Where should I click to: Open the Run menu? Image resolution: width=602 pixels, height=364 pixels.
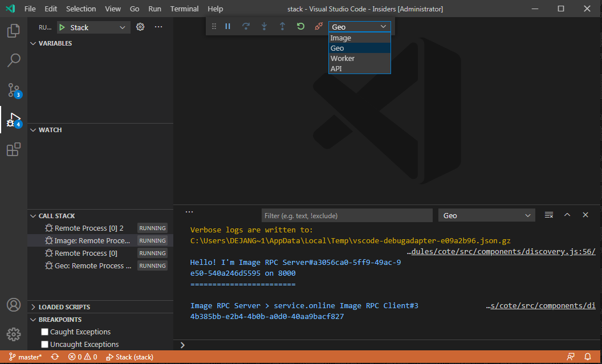tap(154, 9)
